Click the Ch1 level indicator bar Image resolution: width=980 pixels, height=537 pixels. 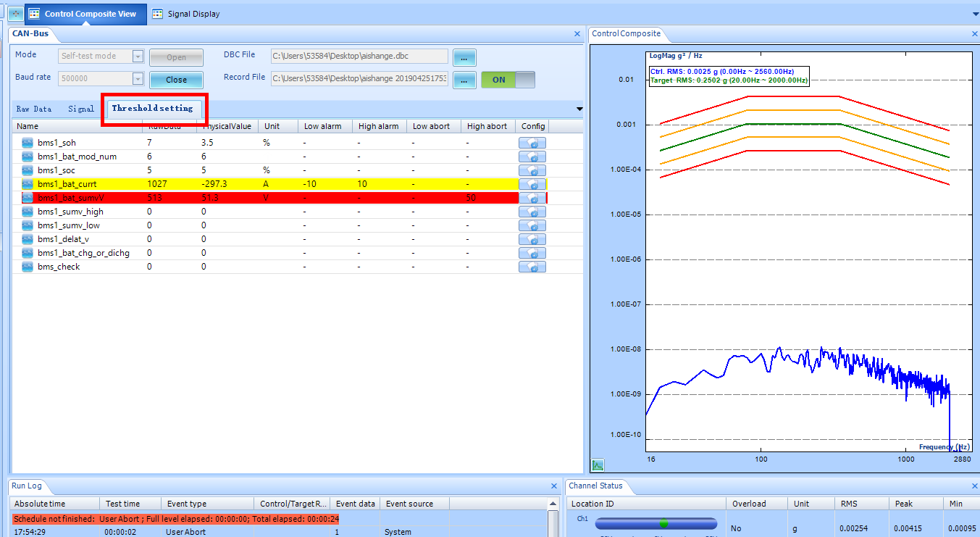pos(656,523)
